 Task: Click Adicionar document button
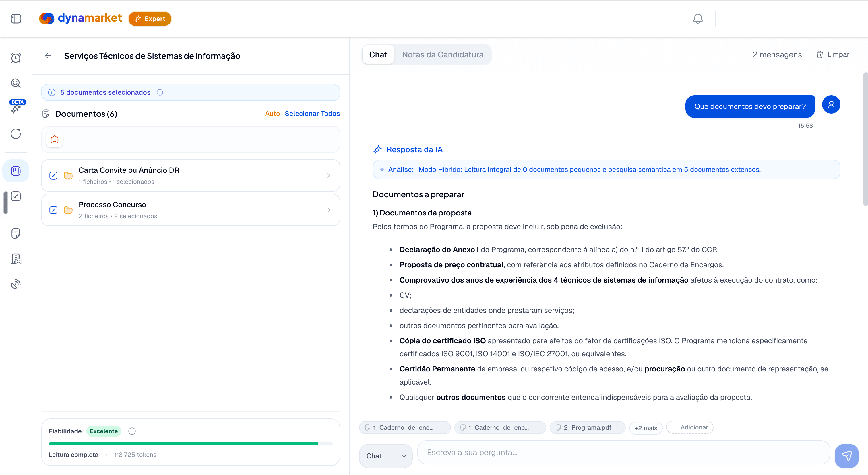pos(690,427)
